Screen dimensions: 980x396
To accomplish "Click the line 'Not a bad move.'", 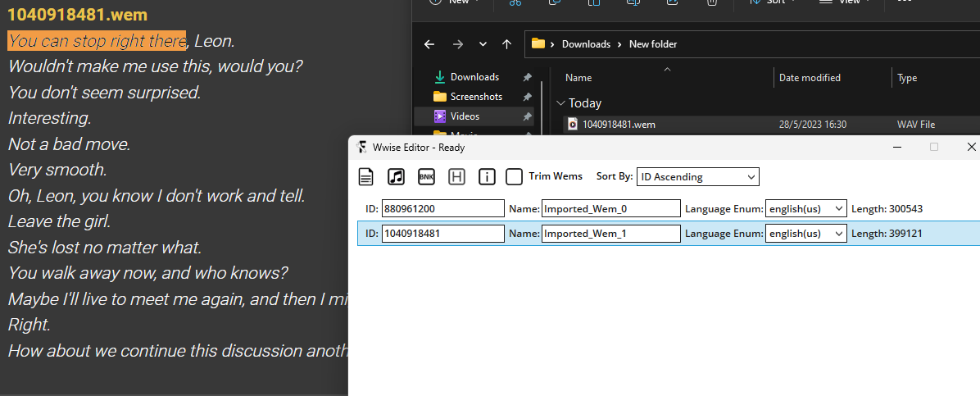I will (x=70, y=144).
